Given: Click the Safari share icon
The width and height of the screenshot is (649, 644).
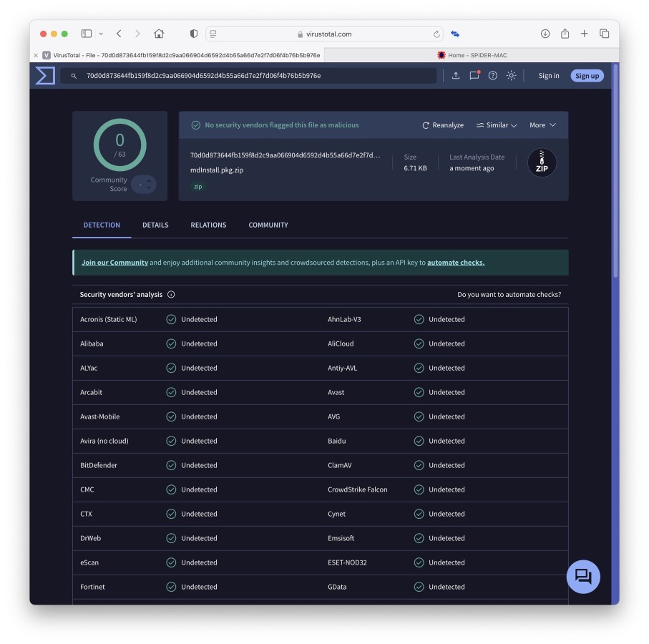Looking at the screenshot, I should pos(565,34).
